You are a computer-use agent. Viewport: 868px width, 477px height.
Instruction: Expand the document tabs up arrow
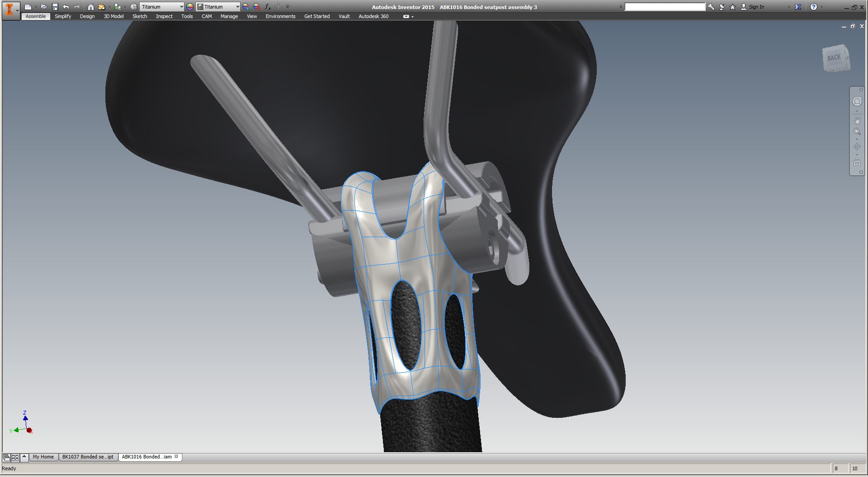point(24,457)
